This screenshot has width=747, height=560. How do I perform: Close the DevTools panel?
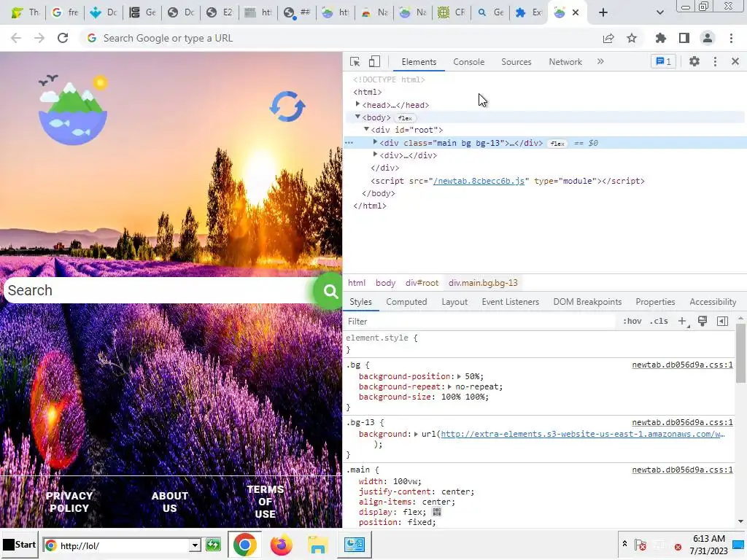(x=735, y=61)
